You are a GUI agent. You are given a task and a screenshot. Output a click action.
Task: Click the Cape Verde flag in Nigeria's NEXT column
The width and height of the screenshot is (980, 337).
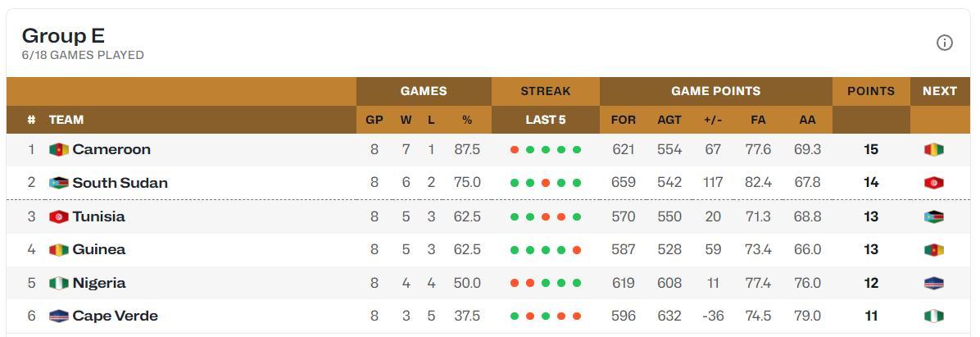tap(934, 283)
